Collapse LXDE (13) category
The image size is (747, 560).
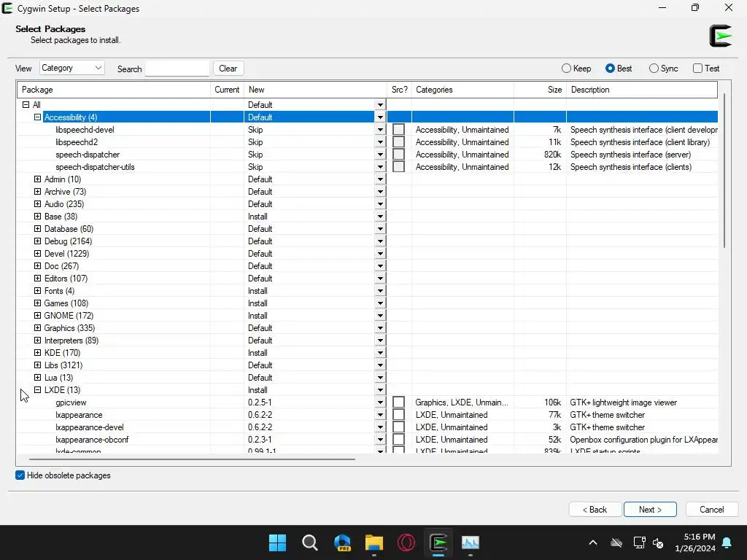[38, 390]
